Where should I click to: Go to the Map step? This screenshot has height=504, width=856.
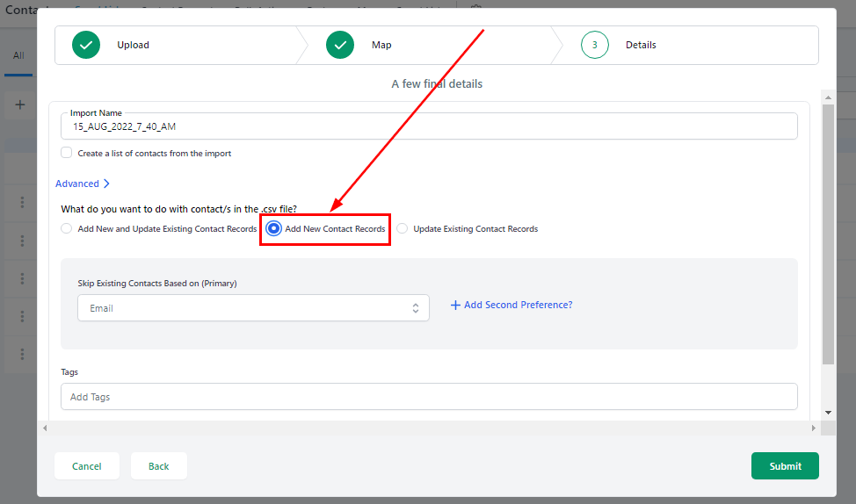(381, 45)
